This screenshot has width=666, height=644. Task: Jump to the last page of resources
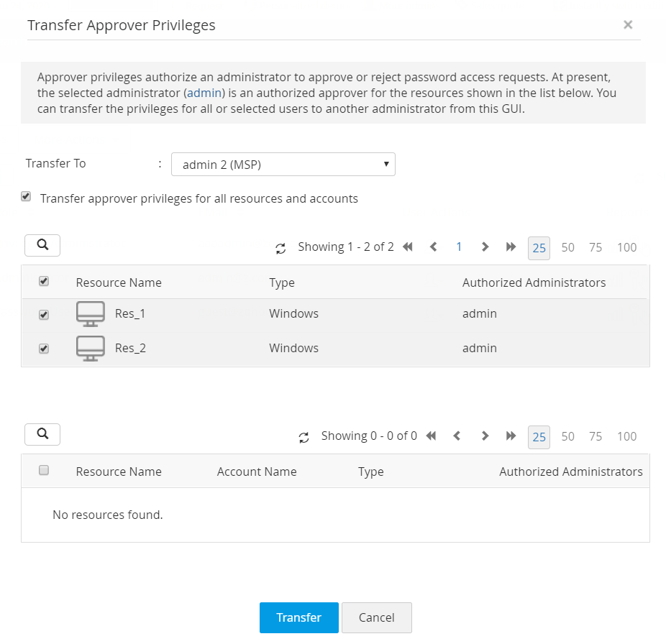511,247
